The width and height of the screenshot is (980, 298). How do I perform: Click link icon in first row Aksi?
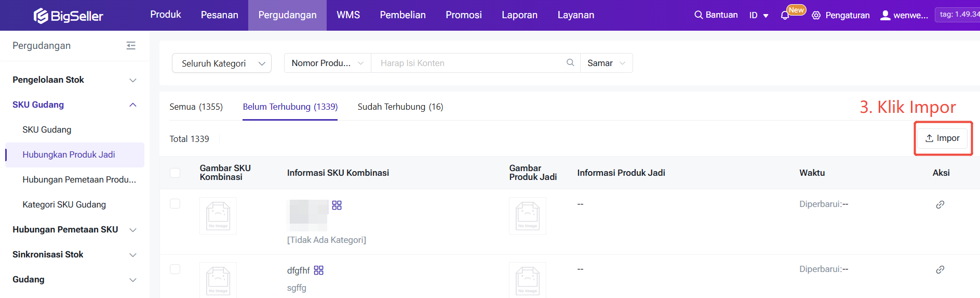pyautogui.click(x=940, y=205)
